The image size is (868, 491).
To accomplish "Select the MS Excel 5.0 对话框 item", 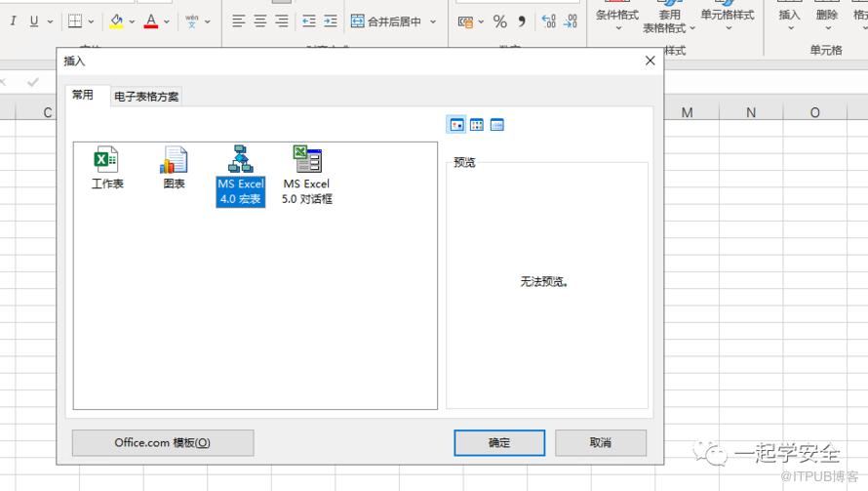I will point(306,176).
